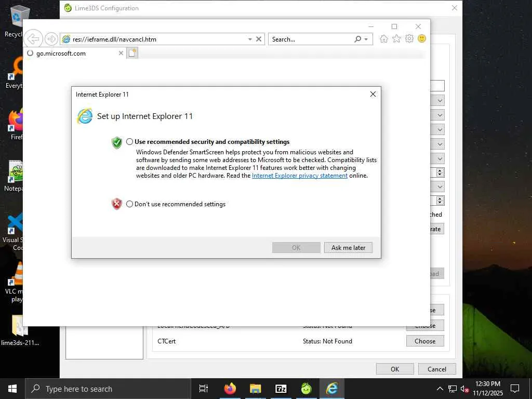Image resolution: width=532 pixels, height=399 pixels.
Task: Show hidden system tray icons
Action: [440, 389]
